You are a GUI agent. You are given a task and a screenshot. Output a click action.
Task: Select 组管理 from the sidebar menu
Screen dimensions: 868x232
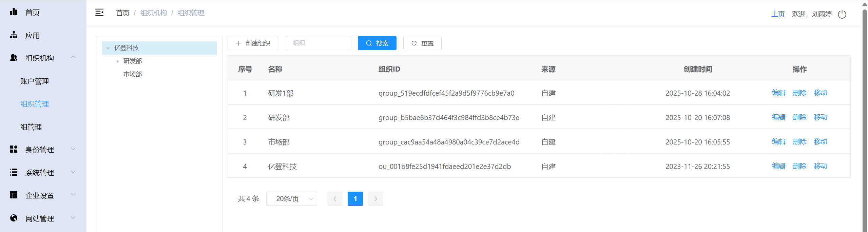(31, 127)
